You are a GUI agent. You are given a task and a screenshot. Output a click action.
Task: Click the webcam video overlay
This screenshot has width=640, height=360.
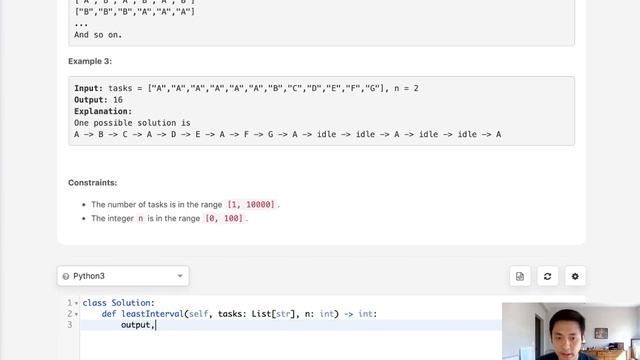[571, 331]
